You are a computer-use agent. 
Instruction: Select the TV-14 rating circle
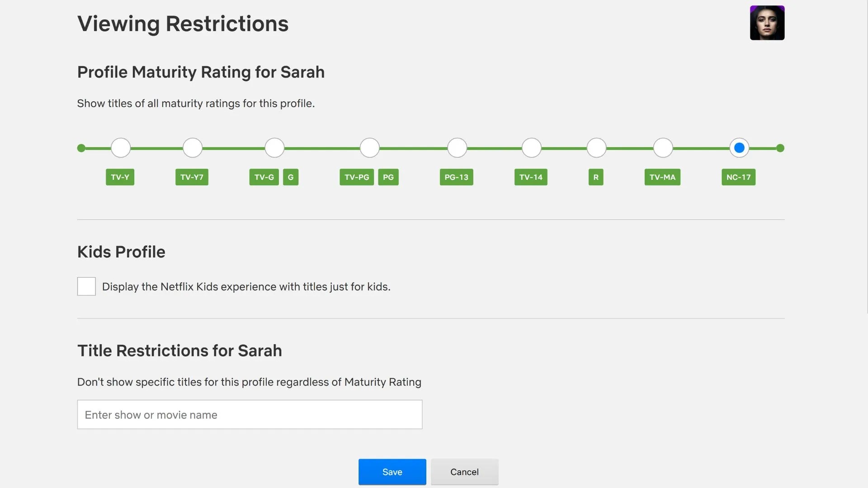coord(531,147)
